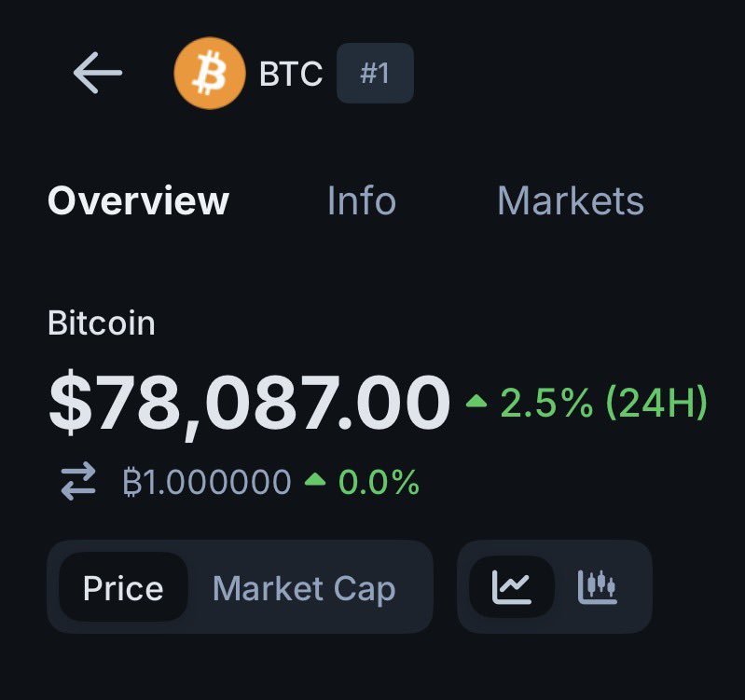Click the ₿1.000000 conversion value

(x=207, y=482)
